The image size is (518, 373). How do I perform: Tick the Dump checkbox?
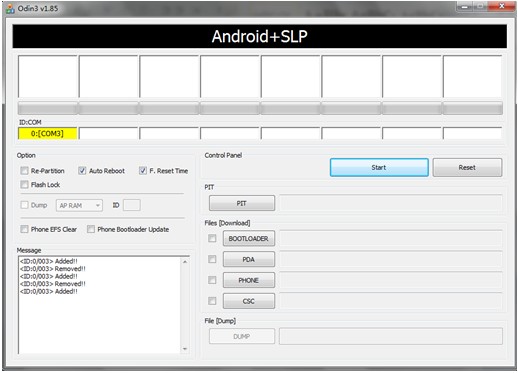click(24, 205)
